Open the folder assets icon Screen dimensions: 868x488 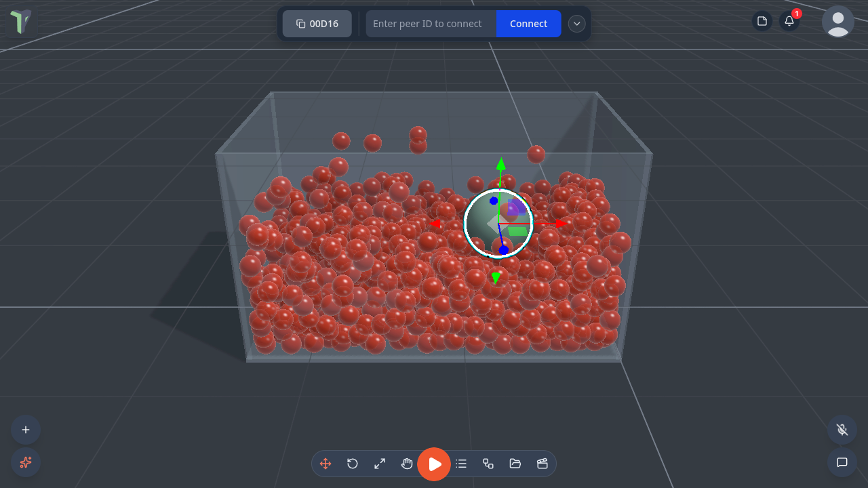[x=515, y=464]
